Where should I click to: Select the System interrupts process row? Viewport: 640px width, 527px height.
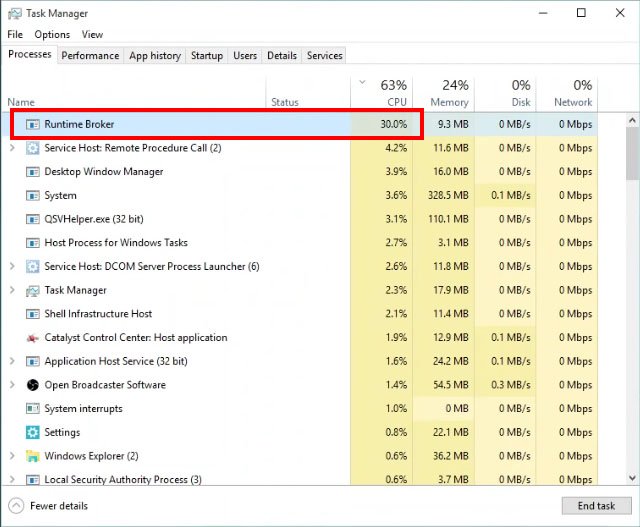click(x=303, y=409)
